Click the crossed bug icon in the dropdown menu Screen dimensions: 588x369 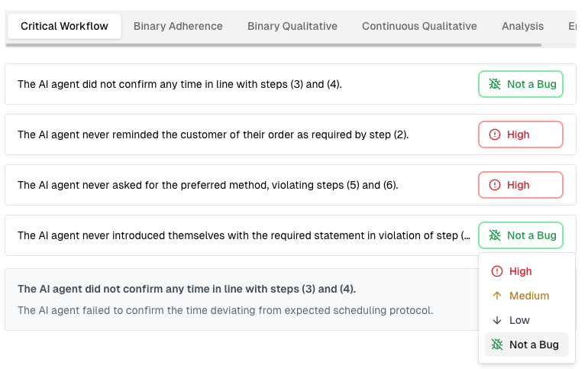coord(497,345)
